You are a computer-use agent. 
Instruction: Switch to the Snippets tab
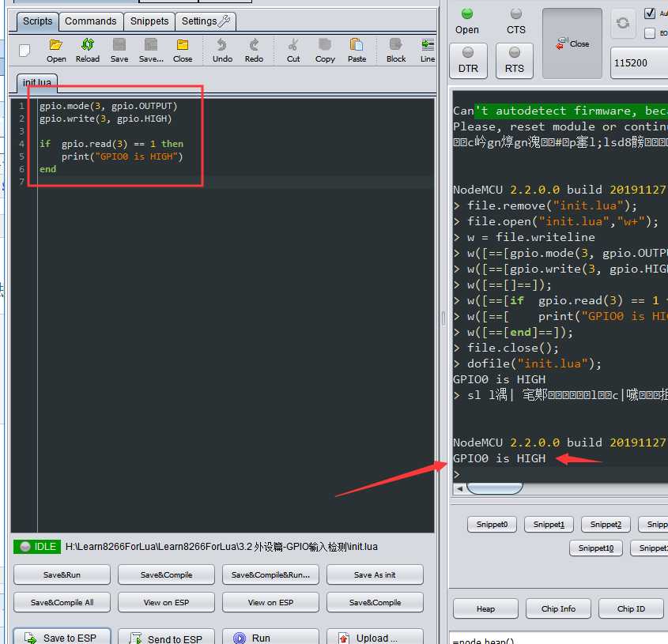[x=149, y=21]
